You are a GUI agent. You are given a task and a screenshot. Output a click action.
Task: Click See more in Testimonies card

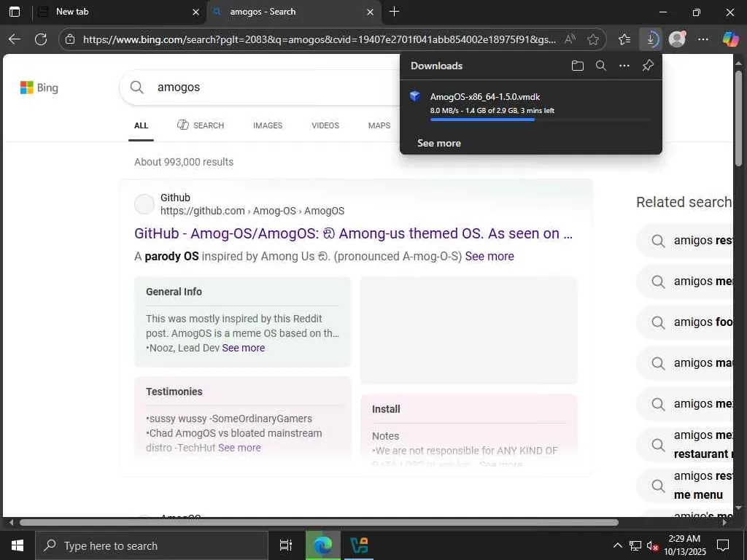(x=239, y=448)
